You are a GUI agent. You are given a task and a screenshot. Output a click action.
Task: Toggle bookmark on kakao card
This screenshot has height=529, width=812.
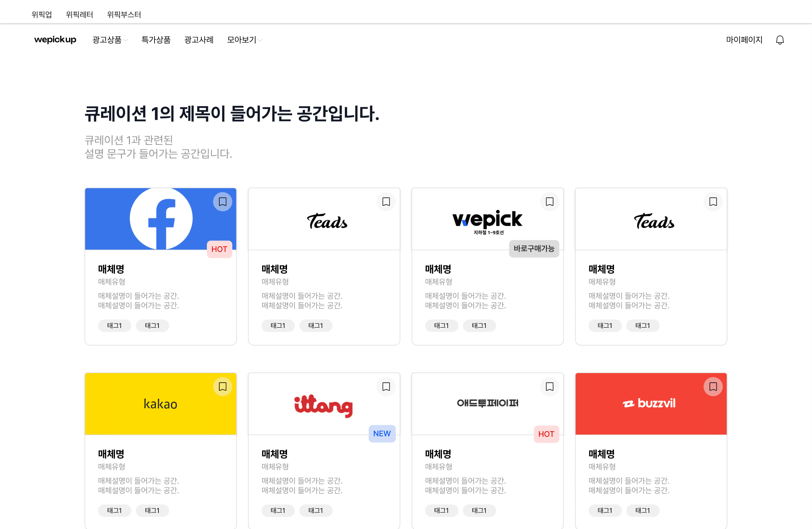click(x=223, y=387)
